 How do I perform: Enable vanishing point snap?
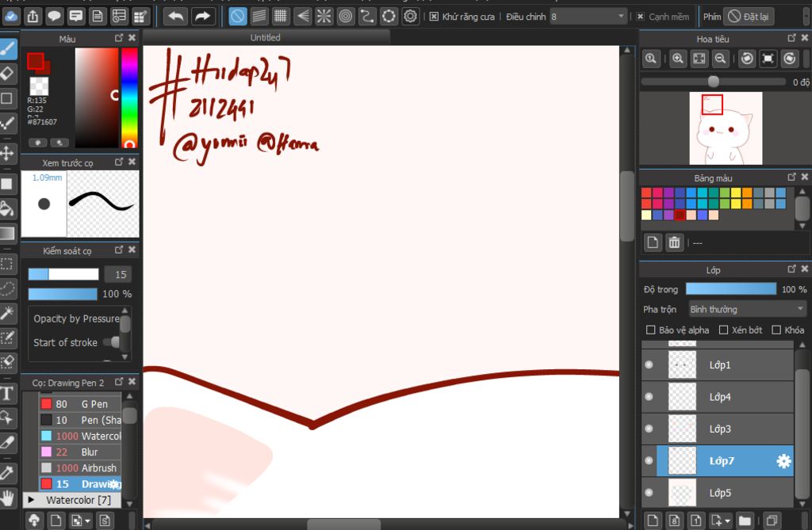coord(302,17)
